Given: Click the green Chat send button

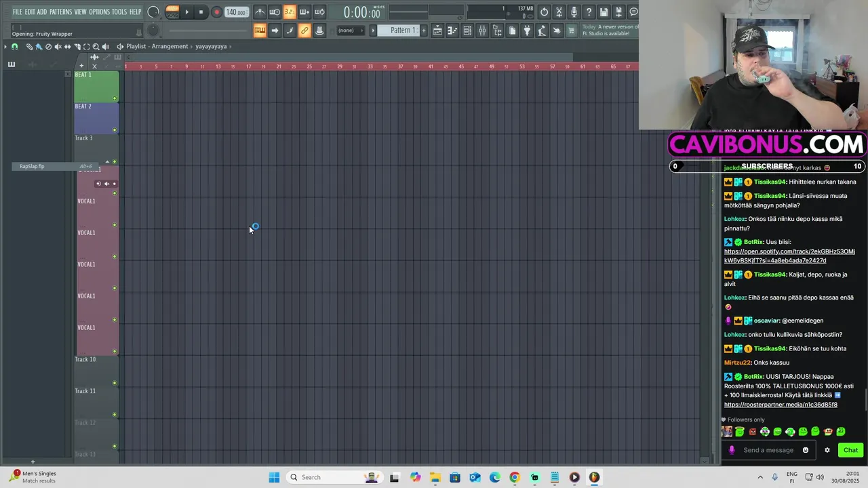Looking at the screenshot, I should coord(850,450).
